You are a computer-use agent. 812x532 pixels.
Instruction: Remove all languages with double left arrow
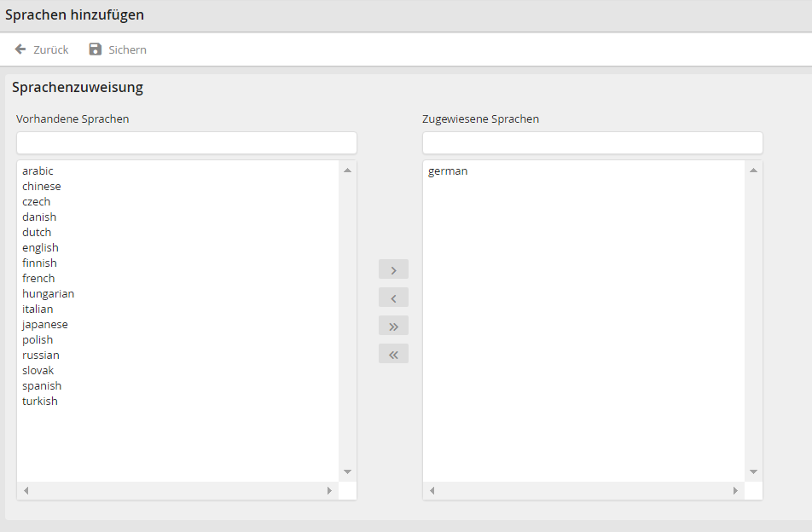point(393,354)
